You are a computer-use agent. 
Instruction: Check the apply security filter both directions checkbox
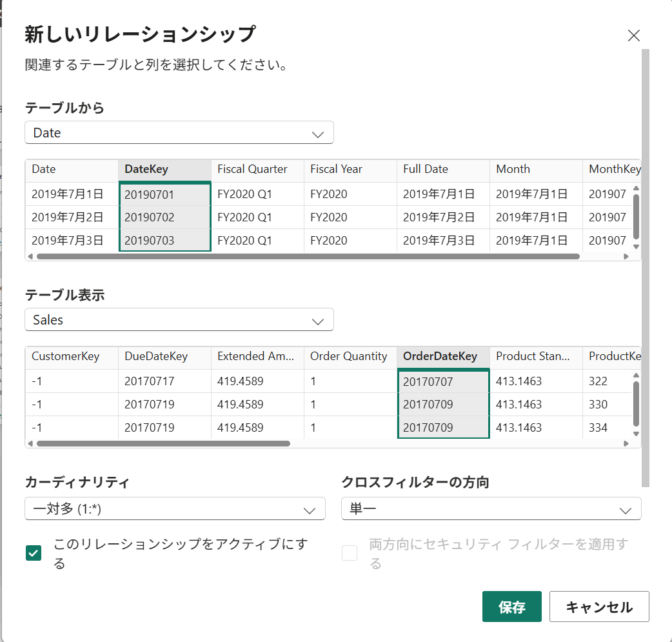point(350,553)
